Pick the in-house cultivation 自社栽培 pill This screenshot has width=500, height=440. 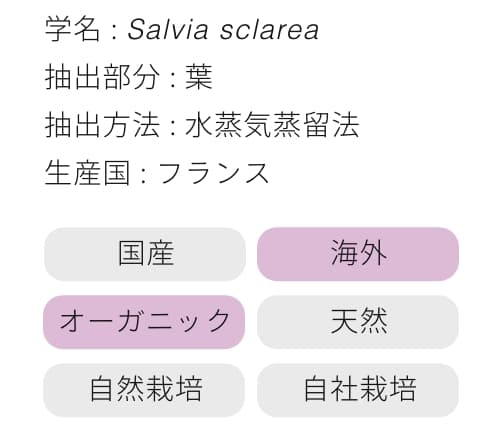click(358, 390)
